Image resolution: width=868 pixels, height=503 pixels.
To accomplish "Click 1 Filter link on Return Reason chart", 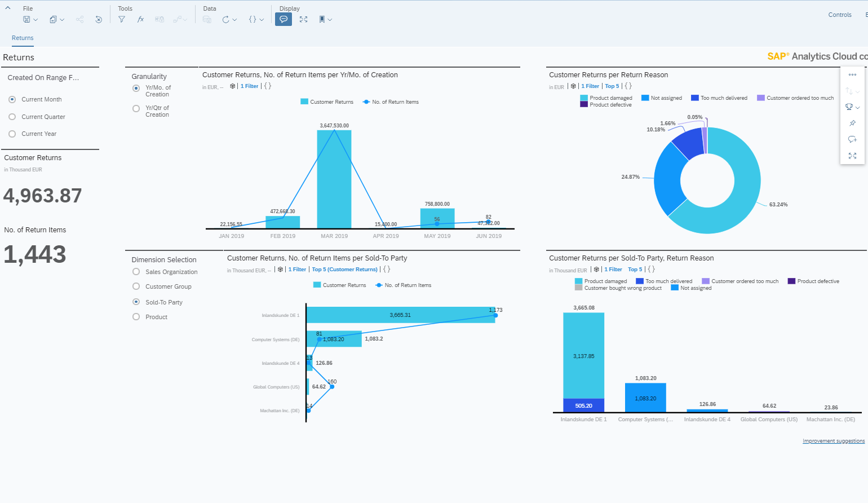I will point(590,86).
